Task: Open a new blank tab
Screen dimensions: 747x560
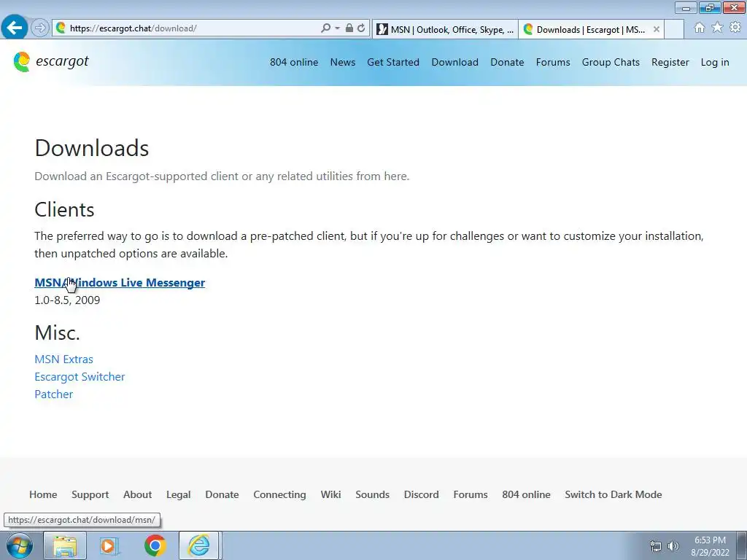Action: coord(673,29)
